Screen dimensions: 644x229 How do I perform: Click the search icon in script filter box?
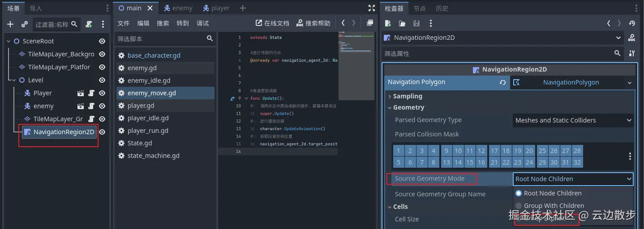coord(210,39)
